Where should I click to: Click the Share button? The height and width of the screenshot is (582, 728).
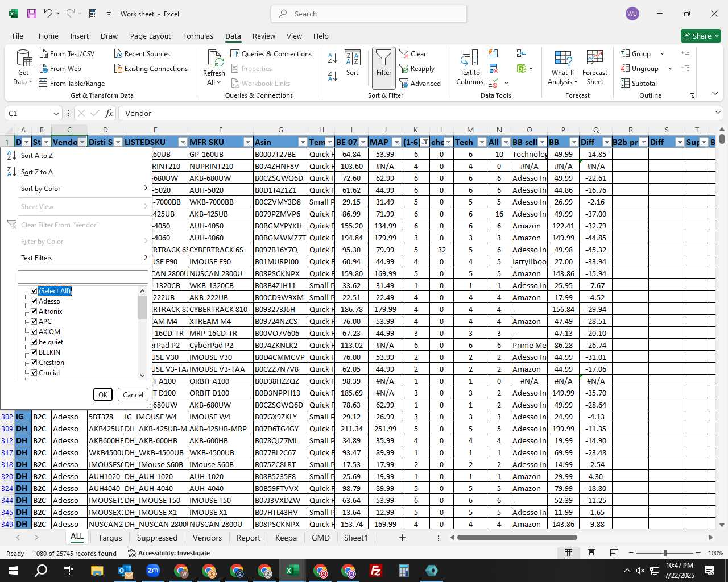pyautogui.click(x=701, y=36)
